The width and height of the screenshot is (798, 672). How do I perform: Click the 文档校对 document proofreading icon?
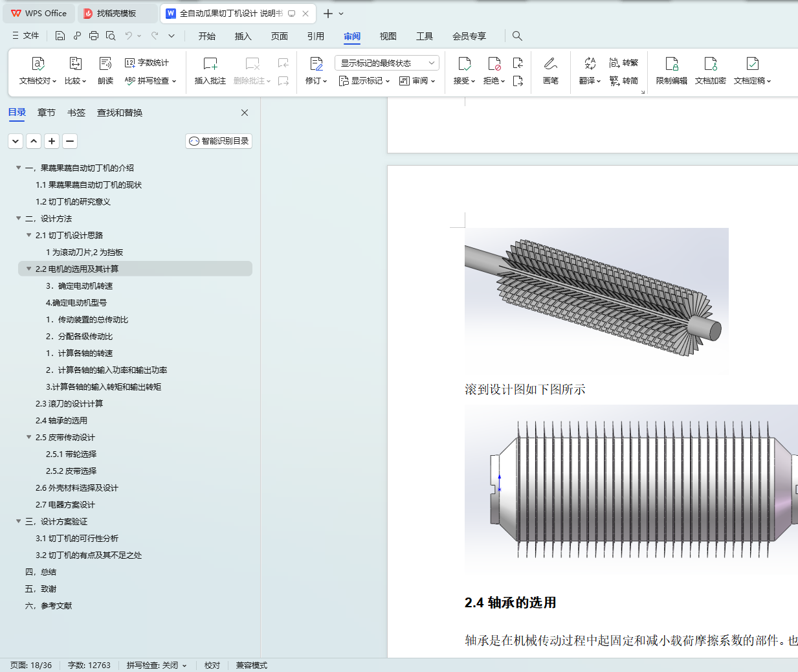38,63
